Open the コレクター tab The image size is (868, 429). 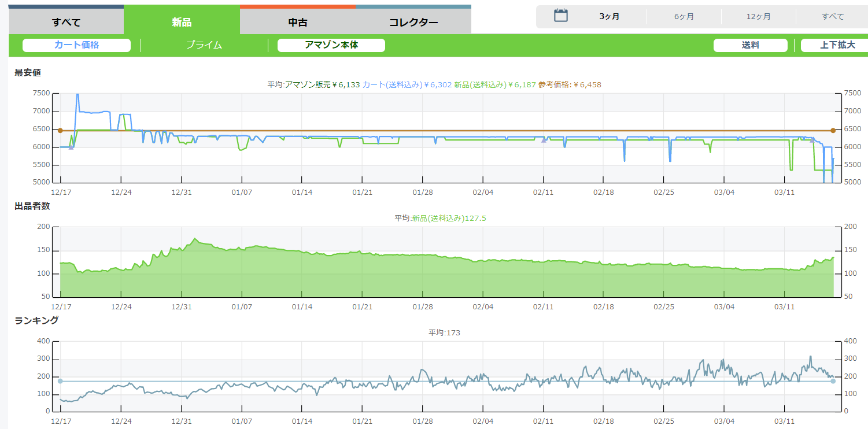coord(413,23)
